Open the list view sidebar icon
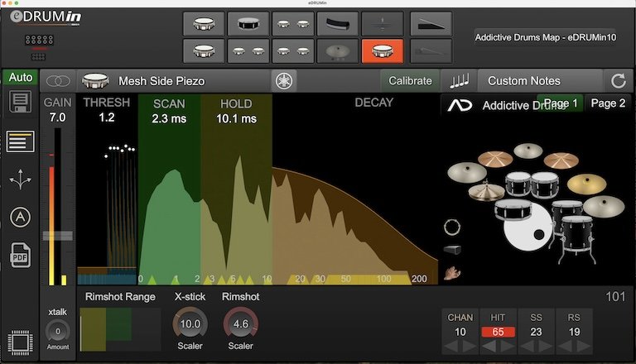 (x=20, y=141)
